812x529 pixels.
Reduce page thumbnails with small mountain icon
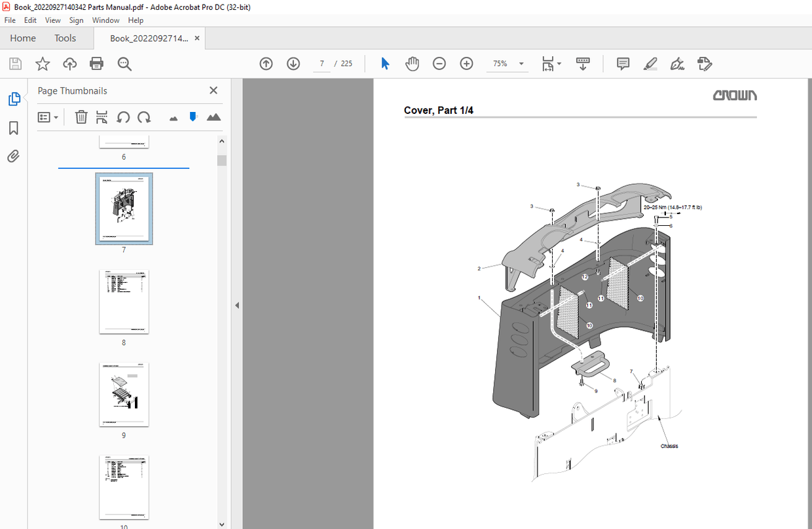point(173,117)
